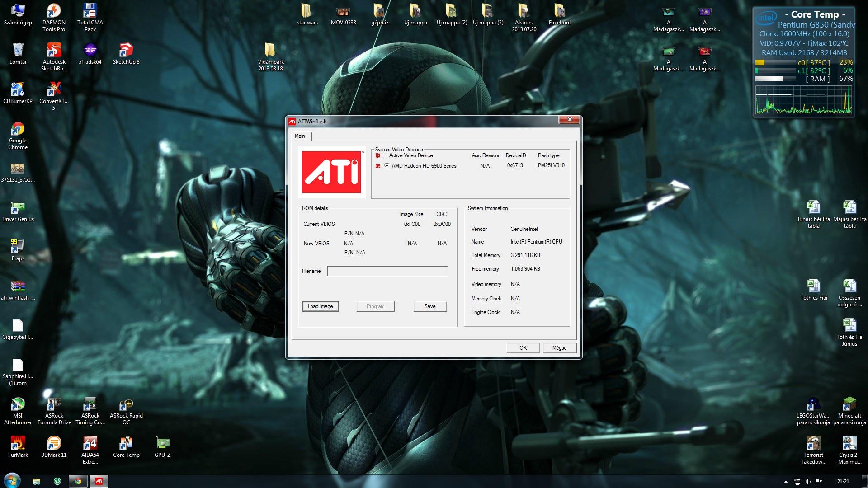Open the star wars folder
868x488 pixels.
pos(307,14)
